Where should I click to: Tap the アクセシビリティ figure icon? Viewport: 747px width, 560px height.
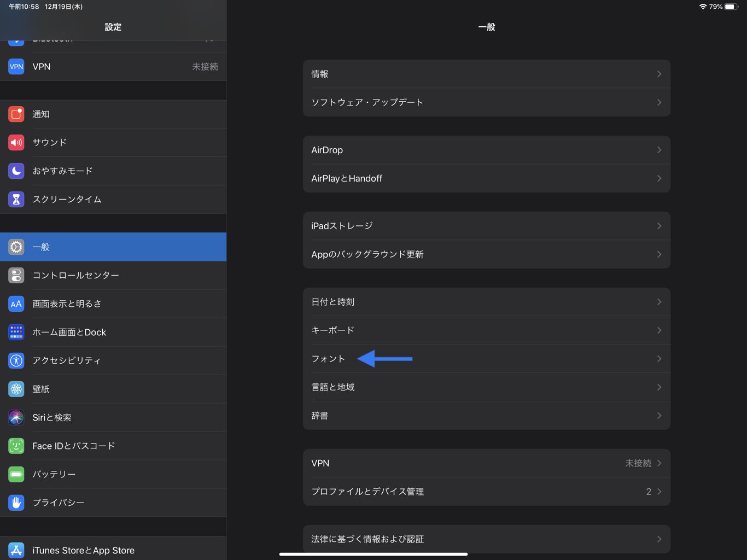[x=16, y=360]
